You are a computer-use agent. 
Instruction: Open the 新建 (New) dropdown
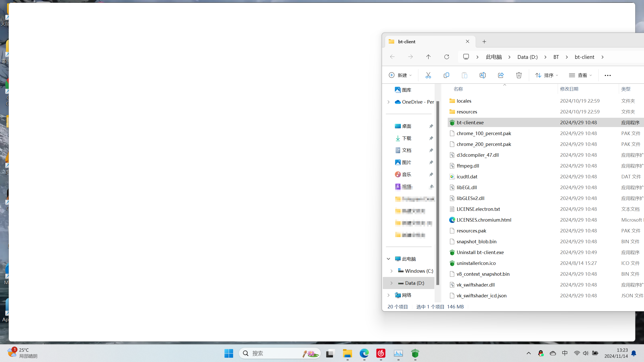coord(400,75)
